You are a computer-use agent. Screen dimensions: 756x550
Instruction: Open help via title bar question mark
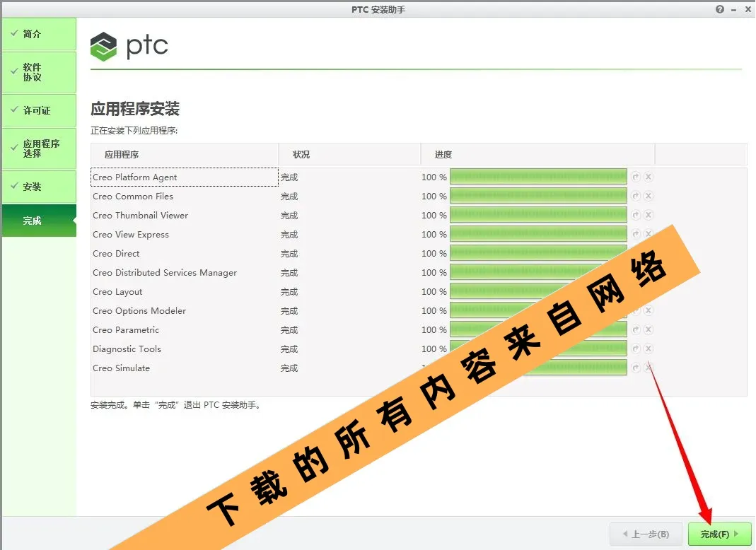pos(720,9)
